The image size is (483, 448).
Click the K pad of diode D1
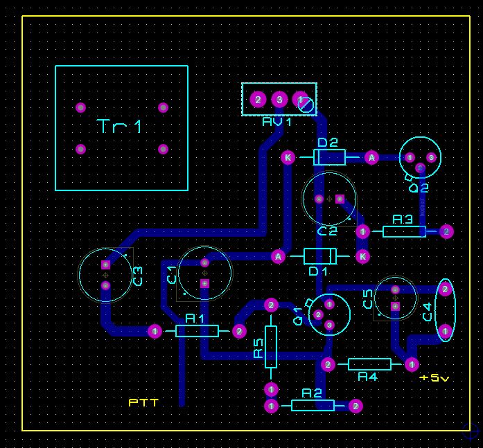pyautogui.click(x=362, y=256)
